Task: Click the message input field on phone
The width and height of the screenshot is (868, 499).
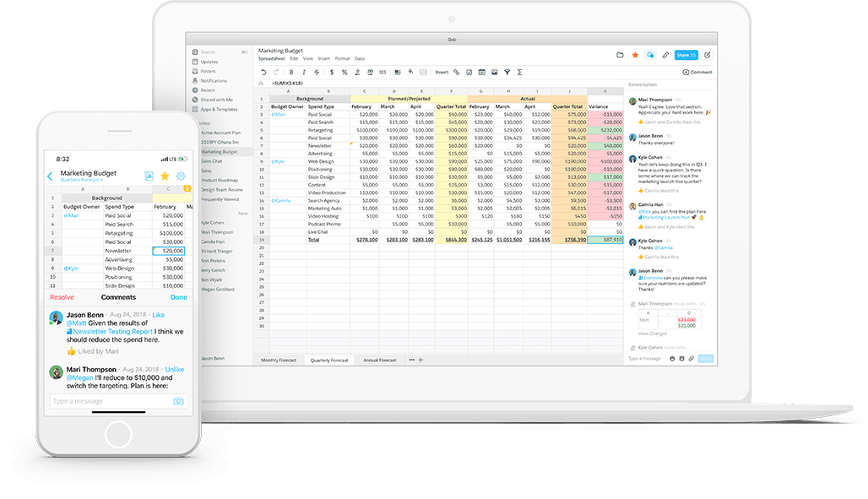Action: click(x=110, y=401)
